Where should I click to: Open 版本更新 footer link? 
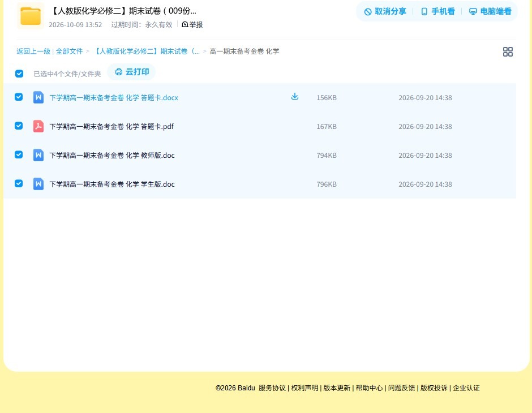pyautogui.click(x=337, y=388)
